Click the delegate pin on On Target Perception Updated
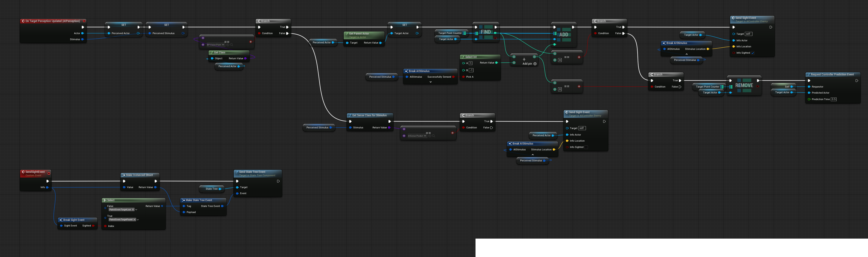Screen dimensions: 868x257 [84, 21]
